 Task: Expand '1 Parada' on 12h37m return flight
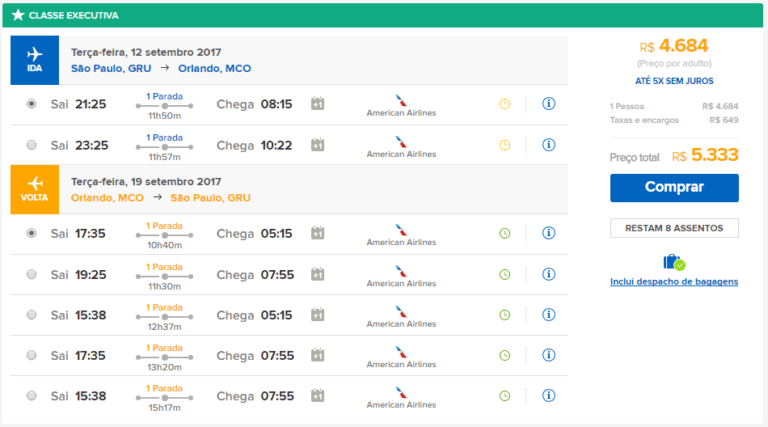(164, 307)
